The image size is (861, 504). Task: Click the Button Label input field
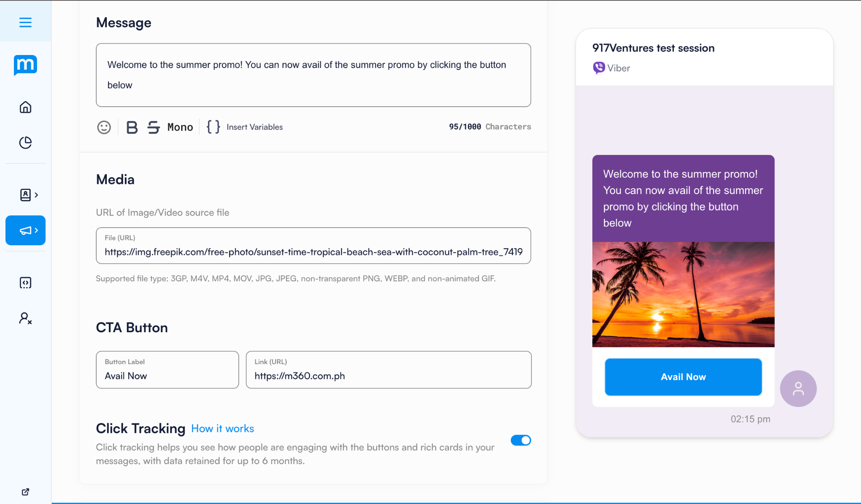pos(167,370)
